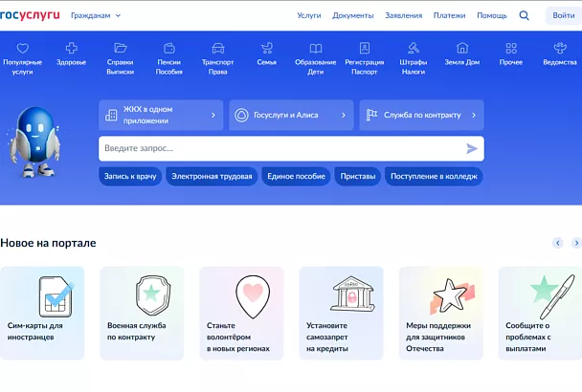Go to the Платежи menu item
582x392 pixels.
coord(449,15)
